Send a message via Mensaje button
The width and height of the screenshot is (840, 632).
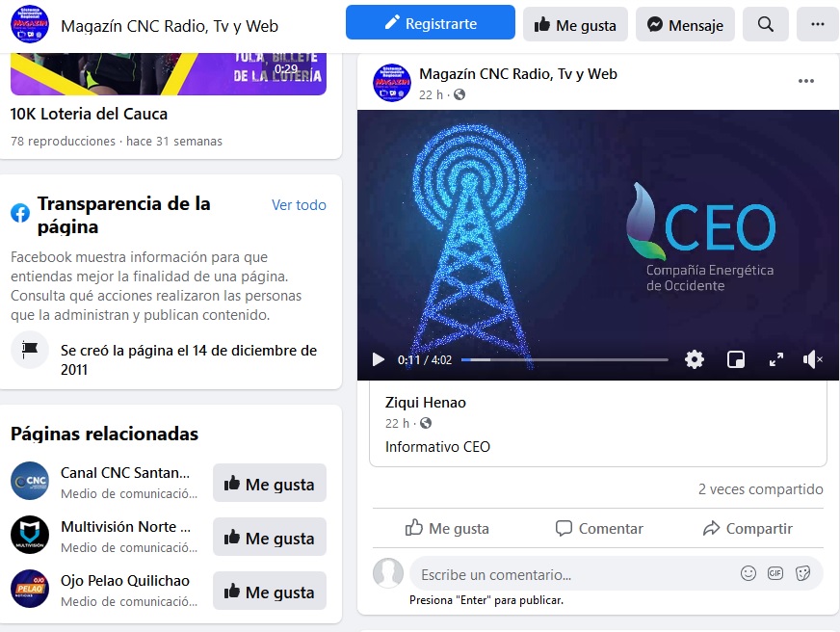coord(685,24)
